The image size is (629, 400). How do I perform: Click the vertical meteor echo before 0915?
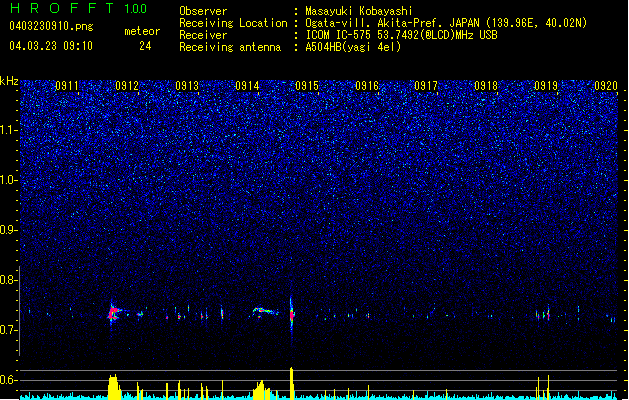pos(292,315)
